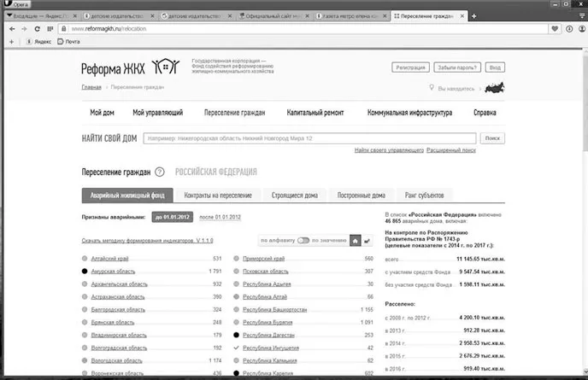Select the house view icon
Viewport: 588px width, 380px height.
click(356, 240)
